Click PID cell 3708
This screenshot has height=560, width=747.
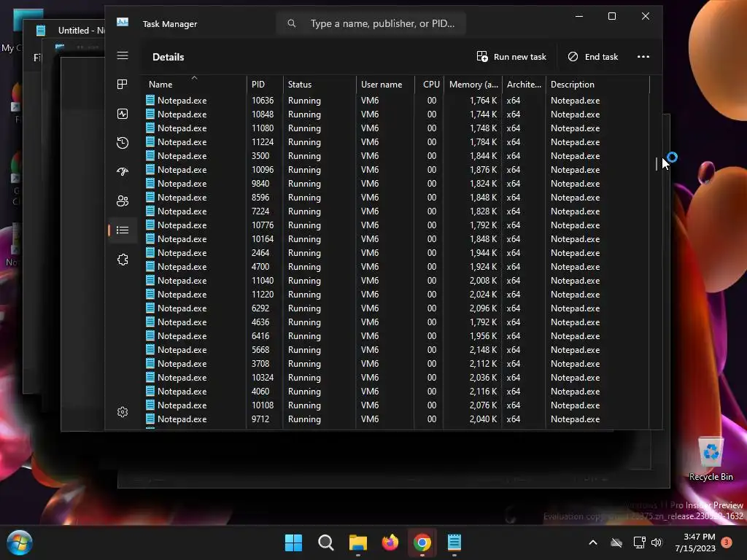tap(260, 363)
